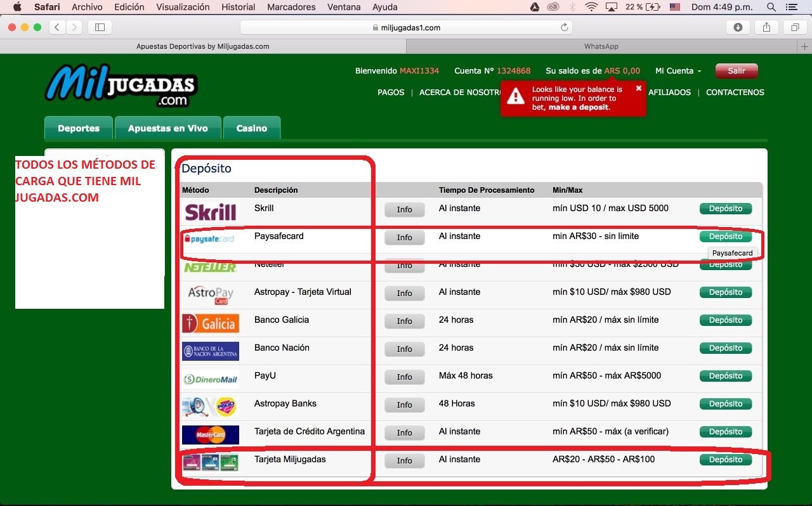The image size is (812, 506).
Task: Switch to the WhatsApp browser tab
Action: click(x=601, y=46)
